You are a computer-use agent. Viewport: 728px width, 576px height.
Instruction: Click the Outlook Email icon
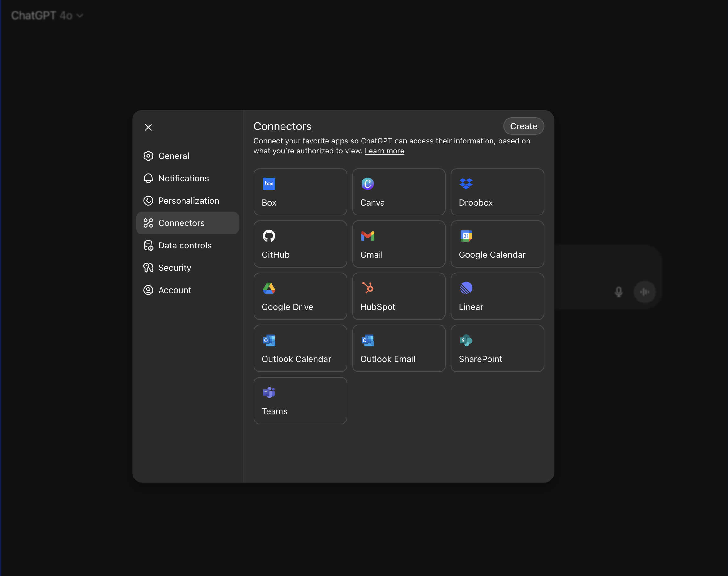[367, 340]
